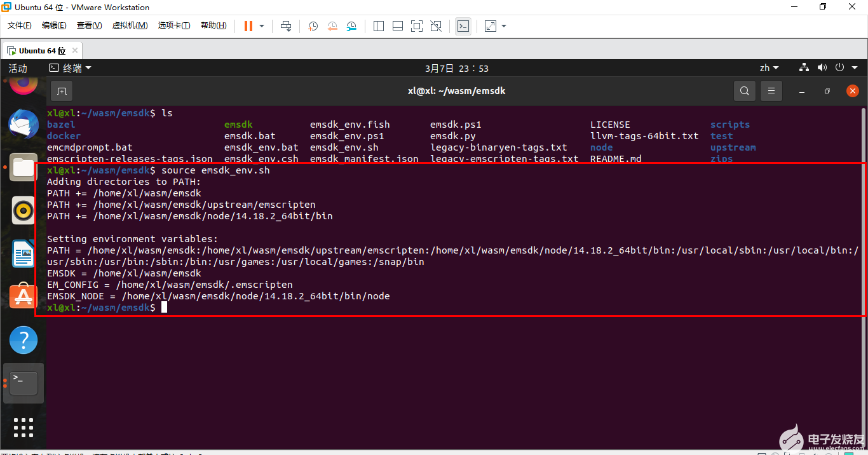The width and height of the screenshot is (868, 455).
Task: Show Applications grid in dock
Action: 24,427
